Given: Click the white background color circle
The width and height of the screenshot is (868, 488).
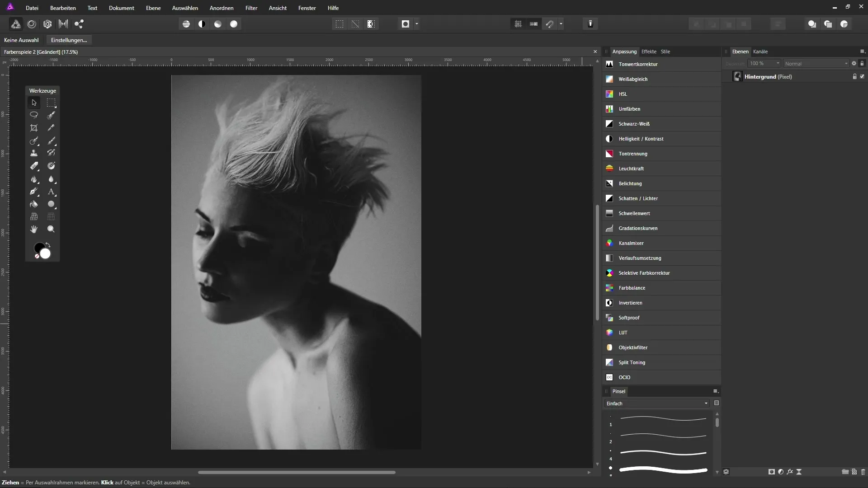Looking at the screenshot, I should [x=46, y=254].
